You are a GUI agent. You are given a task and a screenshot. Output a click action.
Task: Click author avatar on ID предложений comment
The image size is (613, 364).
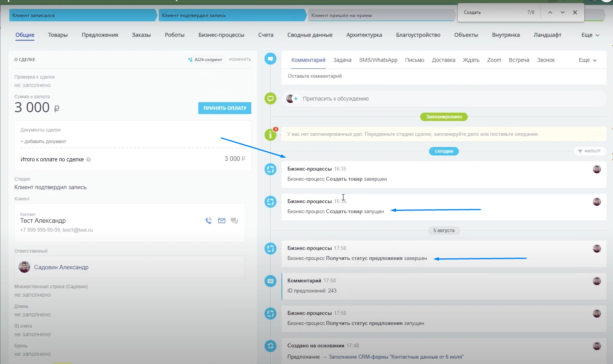[x=597, y=281]
